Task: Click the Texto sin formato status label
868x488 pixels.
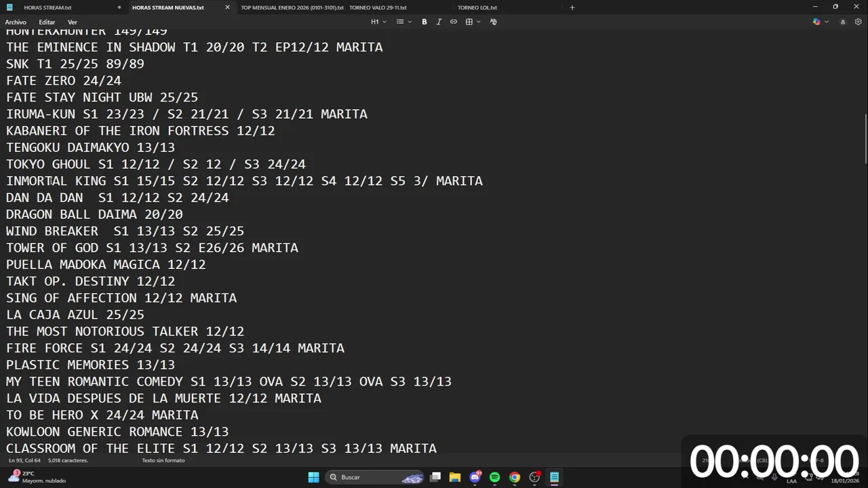Action: point(163,460)
